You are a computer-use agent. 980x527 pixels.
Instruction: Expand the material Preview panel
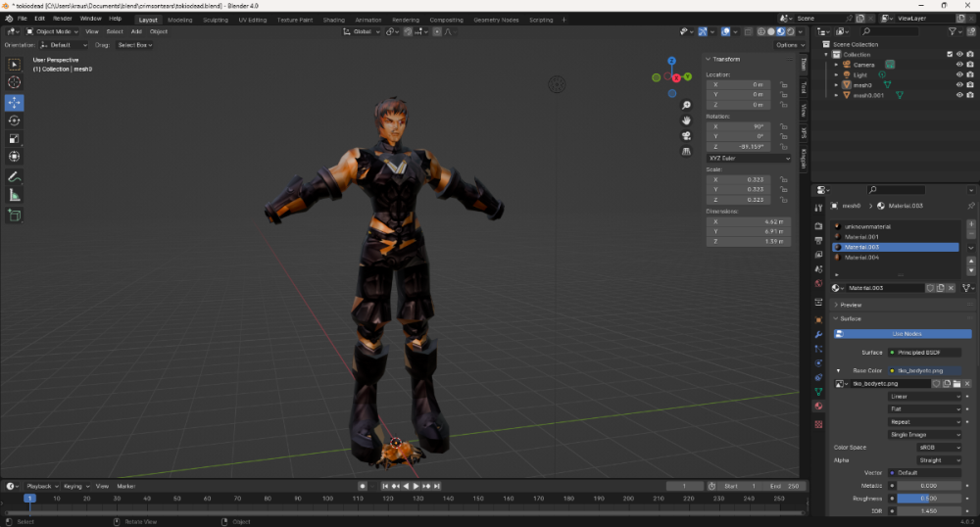click(851, 305)
